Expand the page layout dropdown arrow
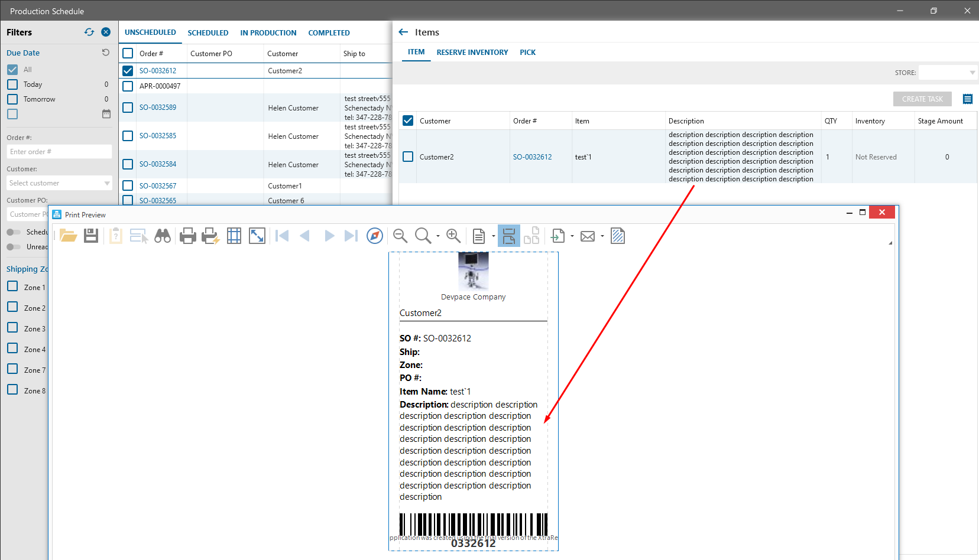The image size is (979, 560). click(493, 236)
